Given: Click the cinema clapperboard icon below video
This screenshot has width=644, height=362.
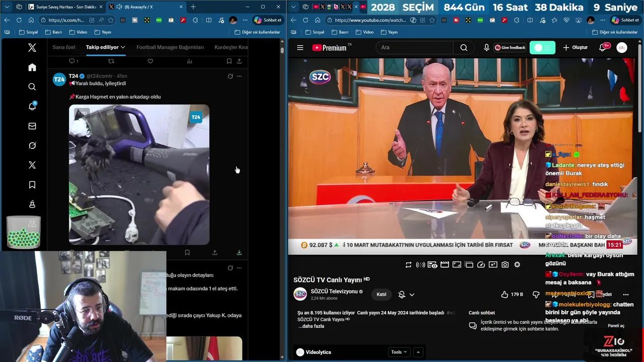Looking at the screenshot, I should point(444,264).
